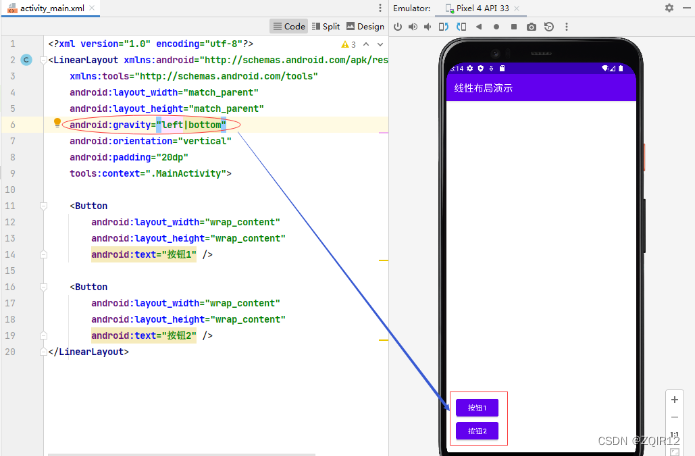
Task: Click the emulator power button
Action: [398, 27]
